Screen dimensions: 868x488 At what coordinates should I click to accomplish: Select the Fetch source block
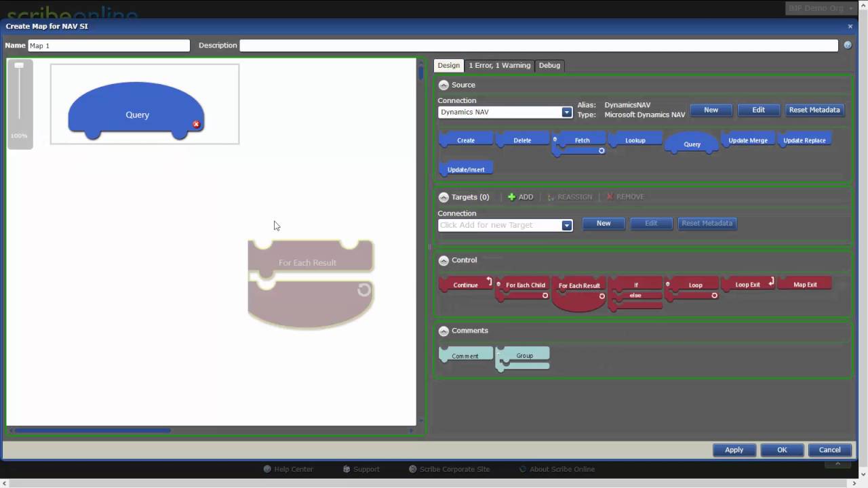pyautogui.click(x=580, y=143)
